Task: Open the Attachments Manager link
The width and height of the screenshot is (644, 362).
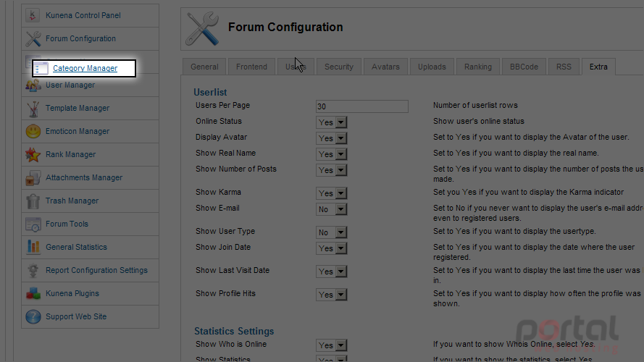Action: pos(84,177)
